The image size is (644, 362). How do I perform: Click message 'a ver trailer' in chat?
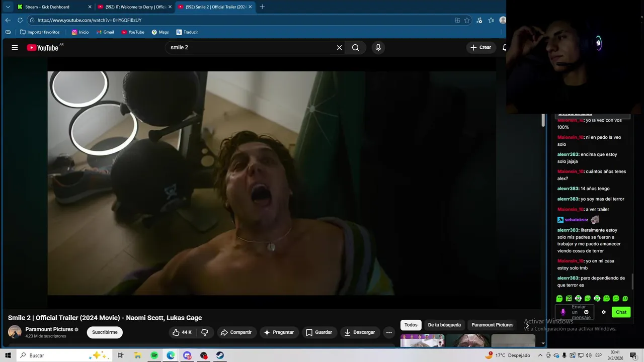(597, 209)
